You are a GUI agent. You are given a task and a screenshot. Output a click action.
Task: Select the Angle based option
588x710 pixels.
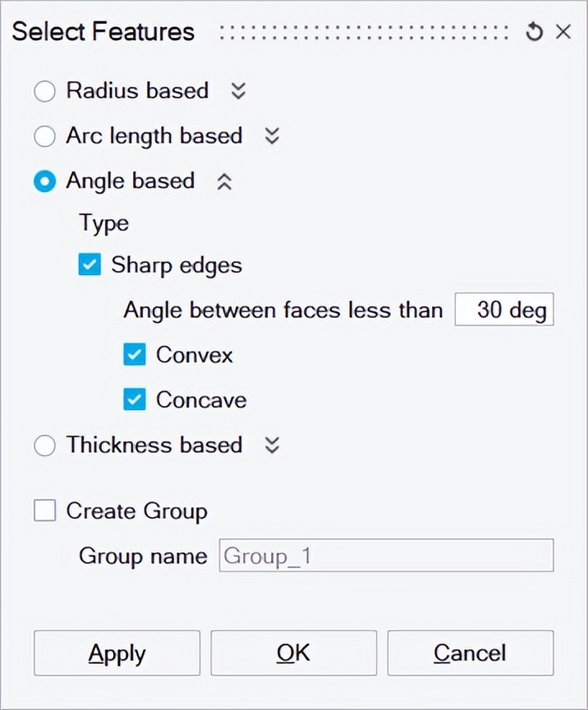[44, 181]
